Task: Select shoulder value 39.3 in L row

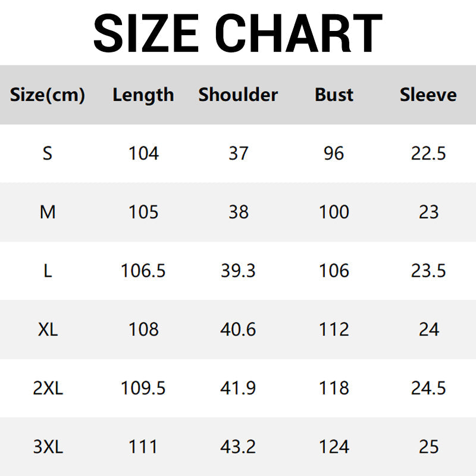Action: click(238, 271)
